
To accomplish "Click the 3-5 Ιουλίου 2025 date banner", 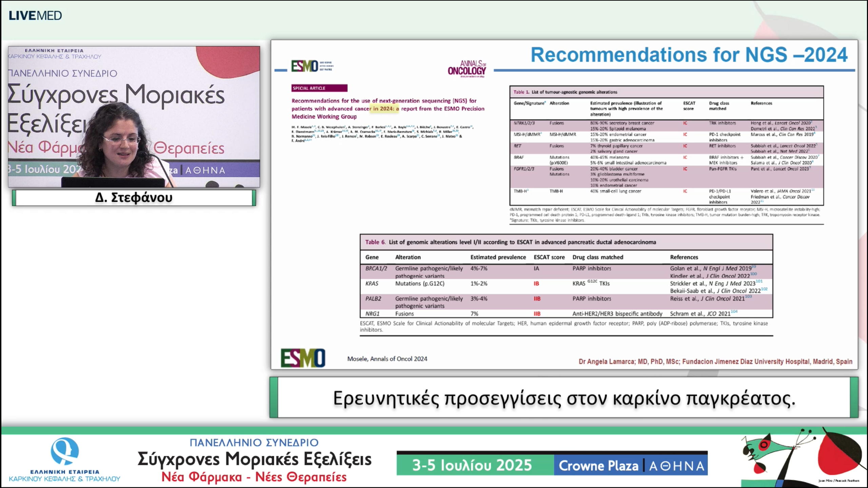I will click(x=472, y=465).
